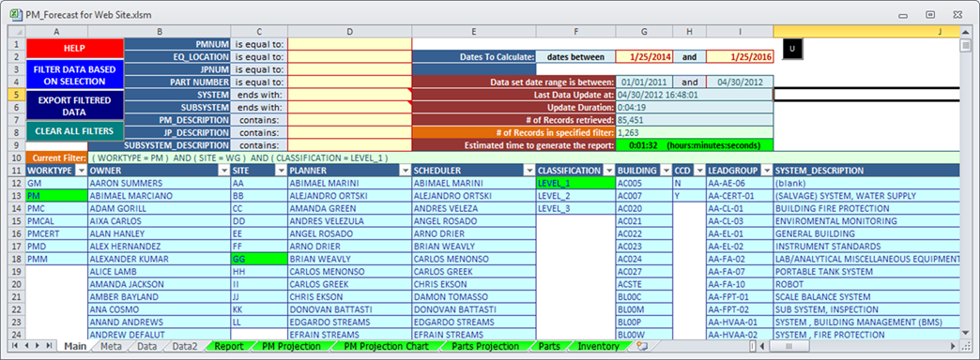Select the highlighted GG site cell
The height and width of the screenshot is (360, 980).
tap(259, 259)
